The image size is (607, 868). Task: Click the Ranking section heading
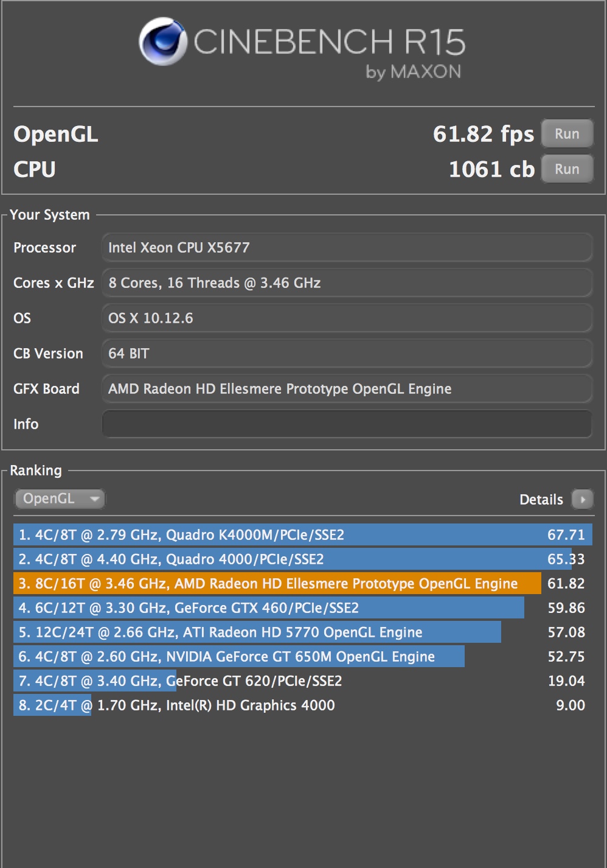tap(36, 471)
